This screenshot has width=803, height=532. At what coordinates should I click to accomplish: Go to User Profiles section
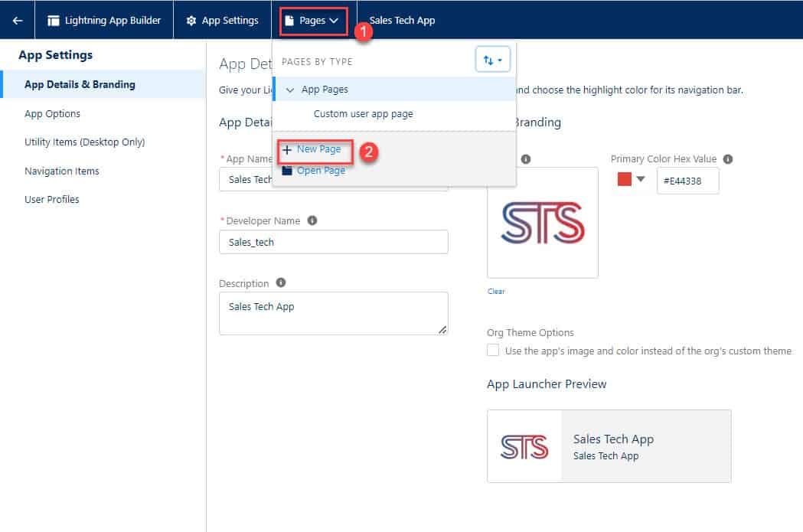pyautogui.click(x=52, y=199)
